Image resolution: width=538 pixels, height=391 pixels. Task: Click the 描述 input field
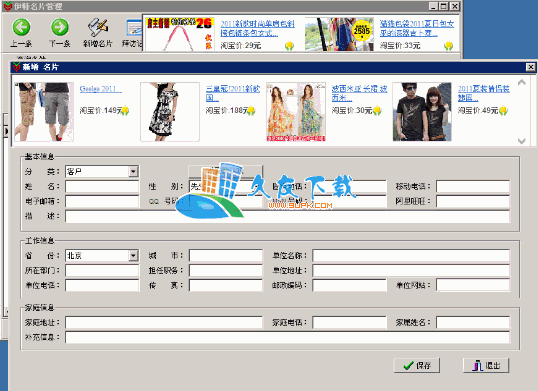pos(288,216)
